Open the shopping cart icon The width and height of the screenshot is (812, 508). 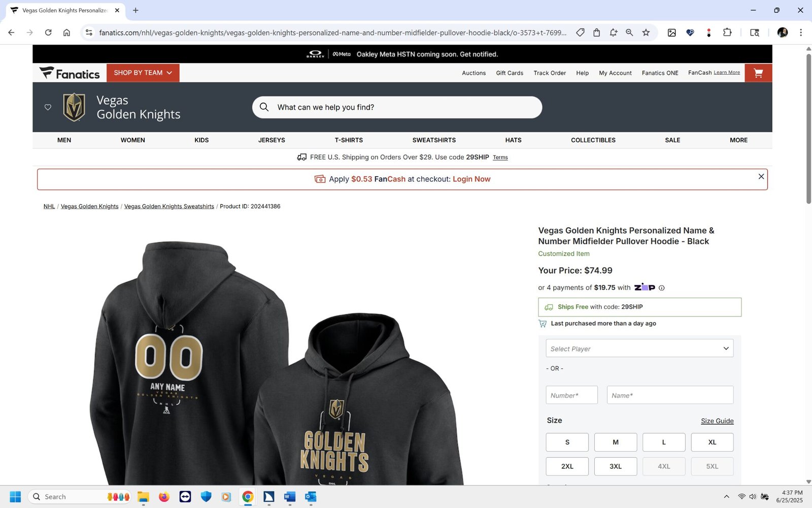pyautogui.click(x=758, y=73)
